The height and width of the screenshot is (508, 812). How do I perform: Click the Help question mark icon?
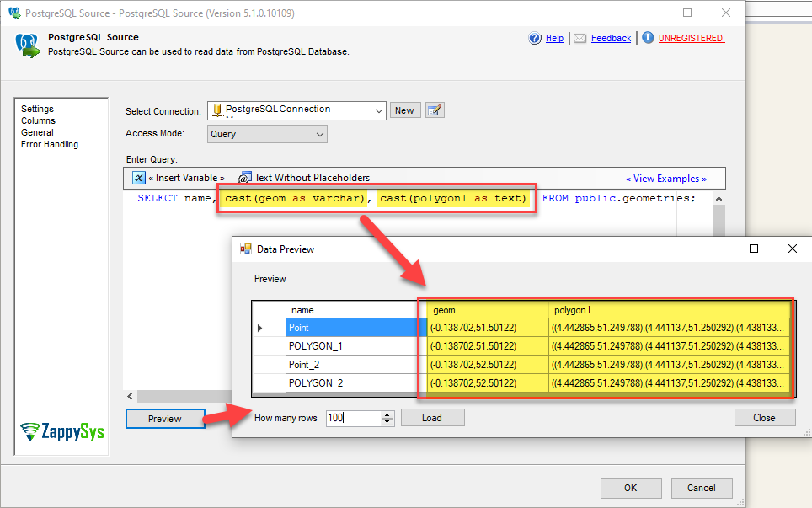coord(535,38)
